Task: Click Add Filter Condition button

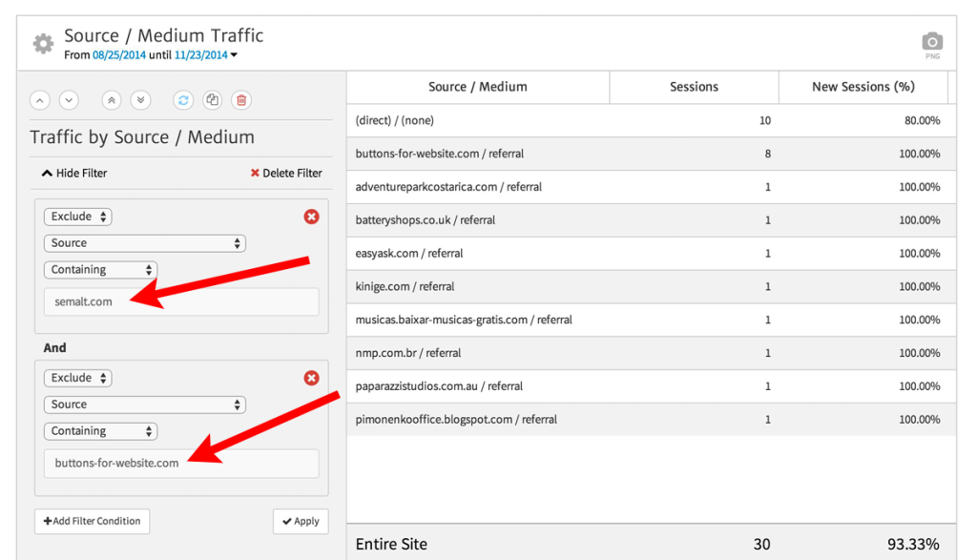Action: point(92,522)
